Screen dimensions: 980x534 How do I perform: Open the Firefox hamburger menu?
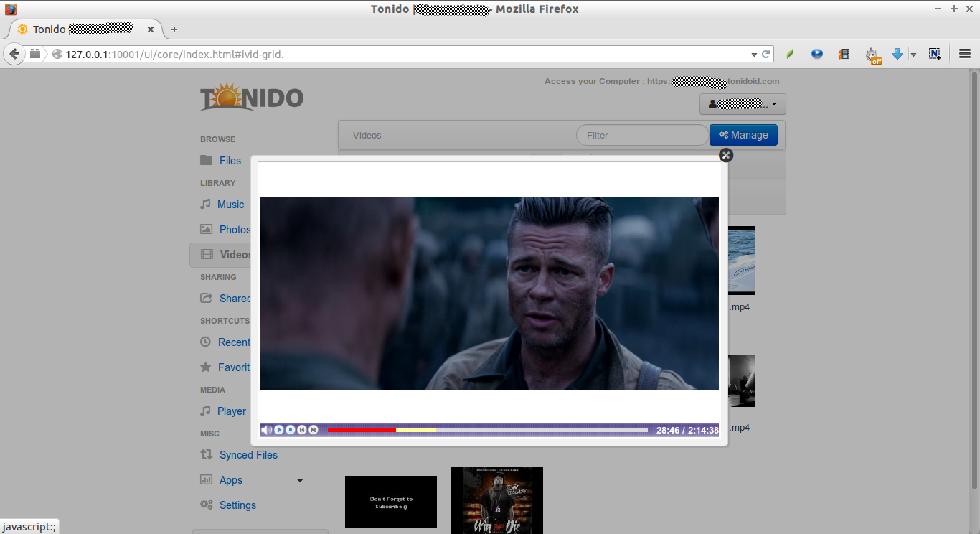964,54
